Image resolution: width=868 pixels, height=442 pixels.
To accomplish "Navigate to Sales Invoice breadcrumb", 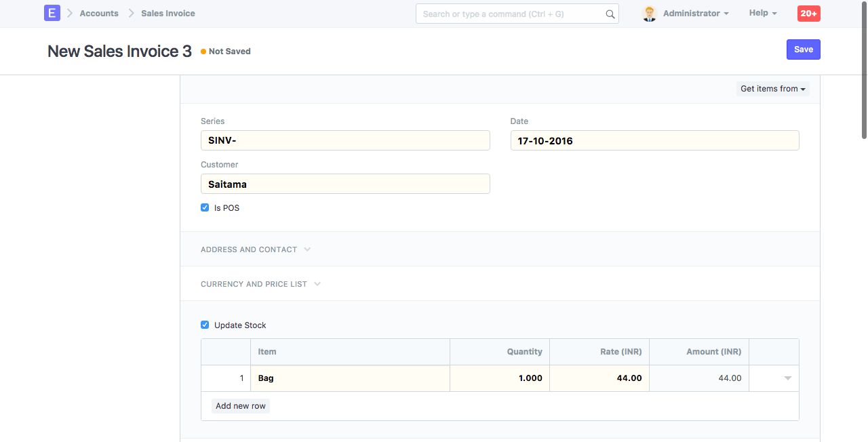I will (167, 14).
